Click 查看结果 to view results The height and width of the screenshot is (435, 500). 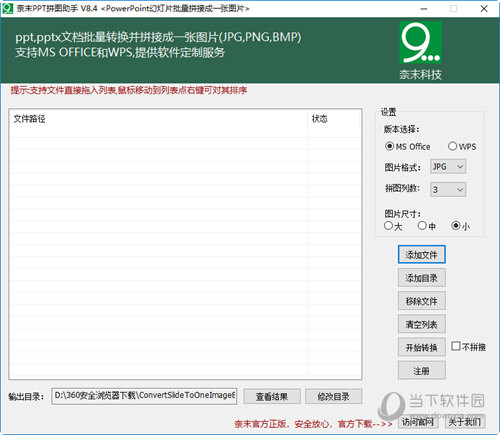(272, 397)
